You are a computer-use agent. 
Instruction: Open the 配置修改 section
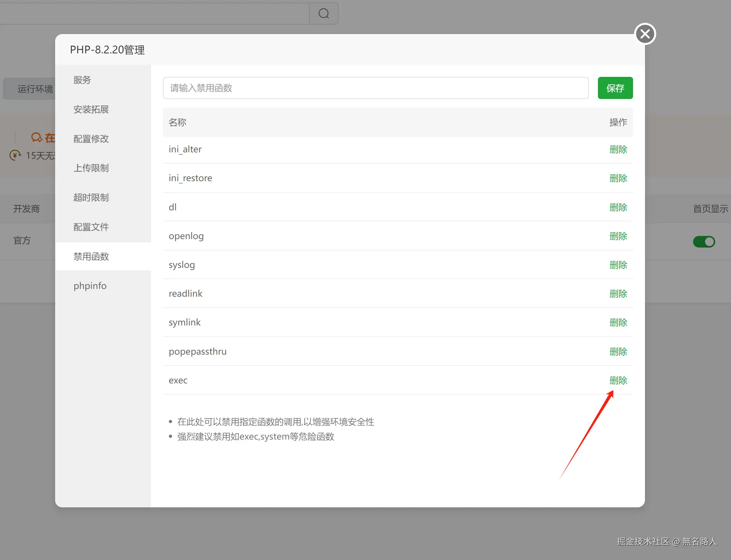click(91, 139)
